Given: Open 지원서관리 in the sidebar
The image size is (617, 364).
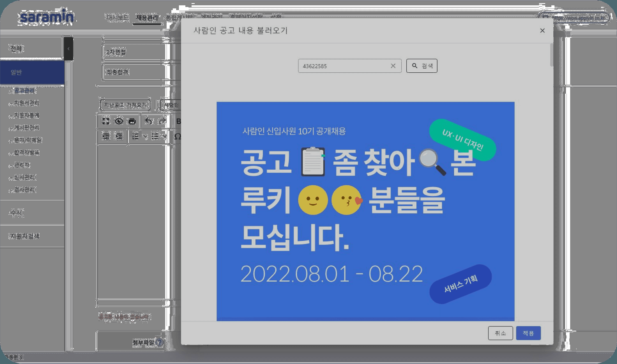Looking at the screenshot, I should click(x=27, y=103).
